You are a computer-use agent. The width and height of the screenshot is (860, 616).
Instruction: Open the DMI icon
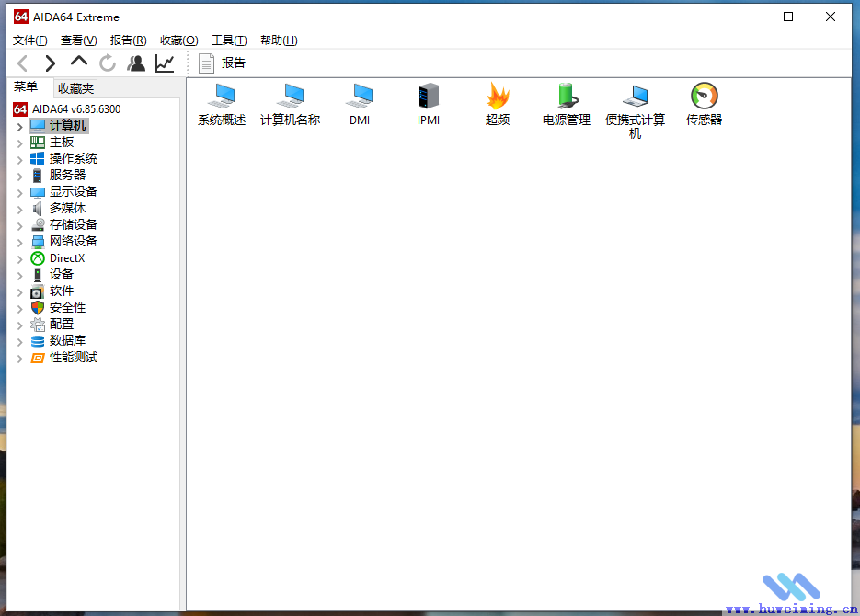coord(360,104)
